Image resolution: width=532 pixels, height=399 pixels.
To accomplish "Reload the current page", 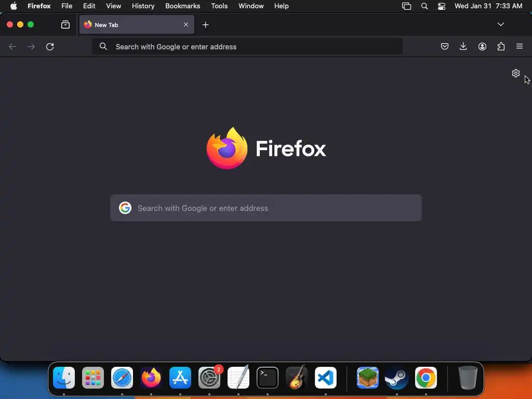I will (50, 46).
